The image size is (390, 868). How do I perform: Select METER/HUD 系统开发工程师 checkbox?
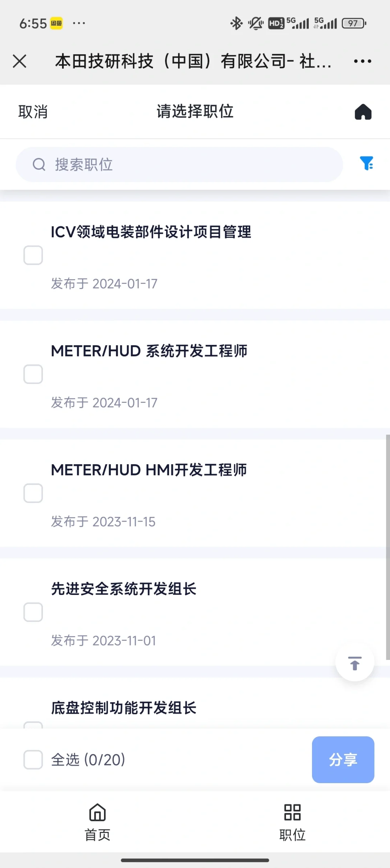click(x=33, y=374)
